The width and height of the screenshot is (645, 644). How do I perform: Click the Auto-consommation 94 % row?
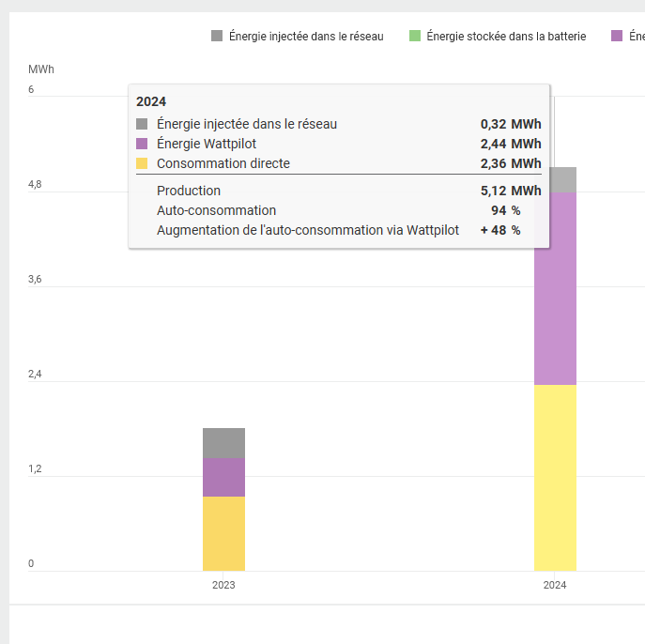pos(338,210)
